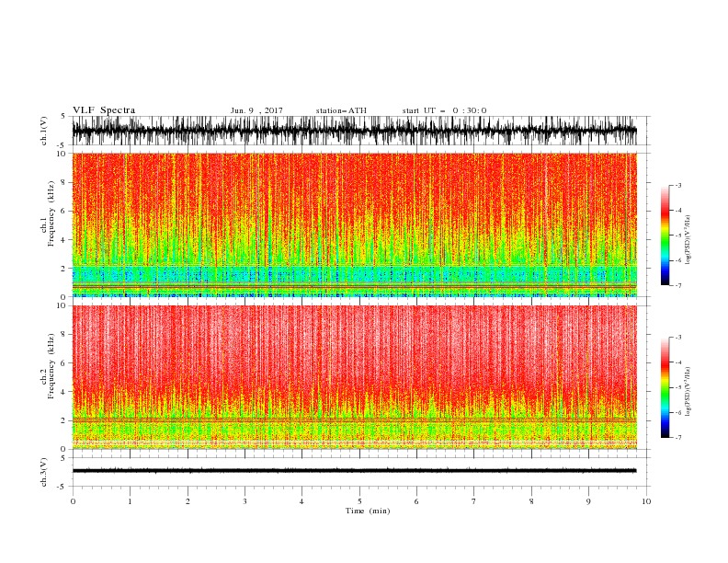Click the 'station=ATH' label
728x563 pixels.
(x=341, y=110)
